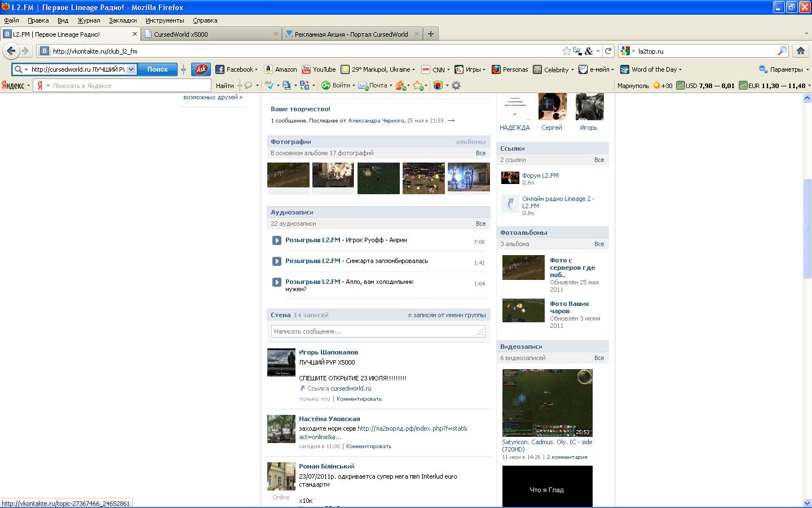812x508 pixels.
Task: Reload the page with the refresh icon
Action: (x=608, y=51)
